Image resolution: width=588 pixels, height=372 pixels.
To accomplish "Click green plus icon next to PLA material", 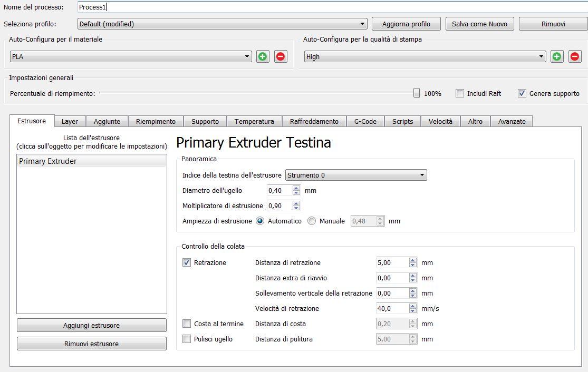I will 263,57.
